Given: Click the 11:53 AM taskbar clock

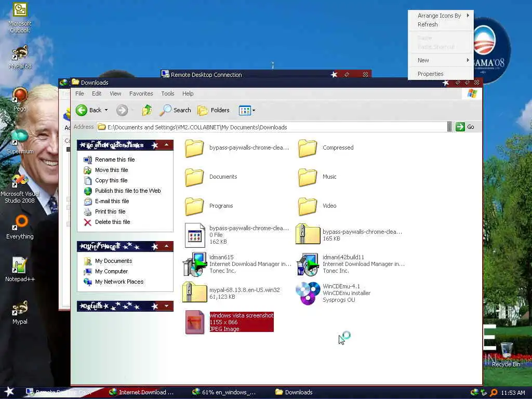Looking at the screenshot, I should tap(513, 393).
